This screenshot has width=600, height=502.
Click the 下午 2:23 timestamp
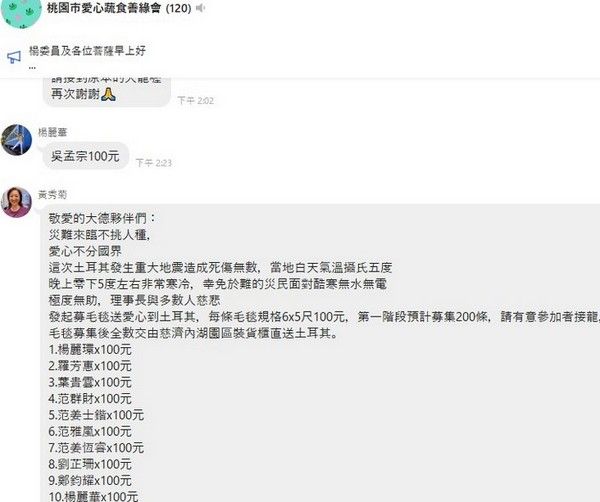[x=154, y=163]
